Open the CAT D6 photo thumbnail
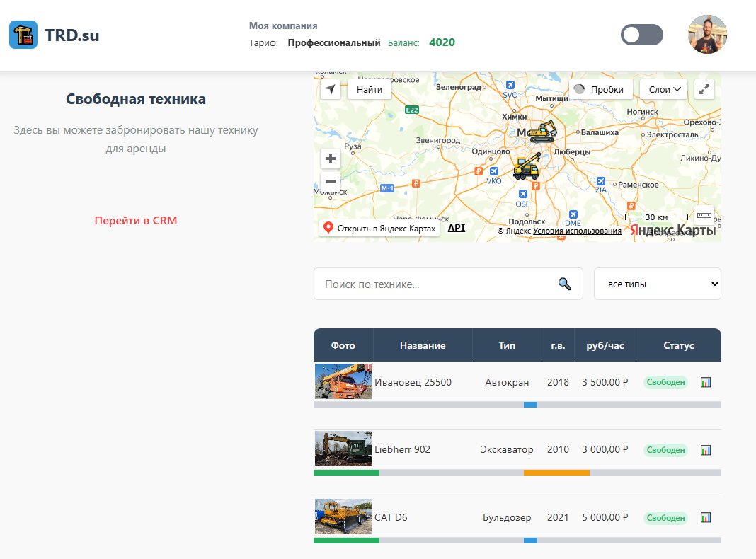 coord(343,517)
